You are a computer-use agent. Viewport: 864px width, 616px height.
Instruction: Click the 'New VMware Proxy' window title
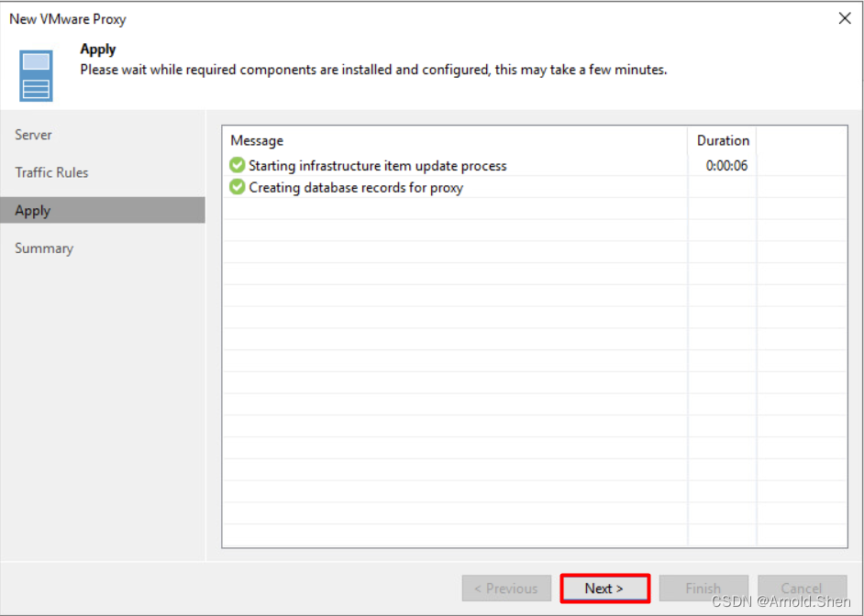(68, 18)
